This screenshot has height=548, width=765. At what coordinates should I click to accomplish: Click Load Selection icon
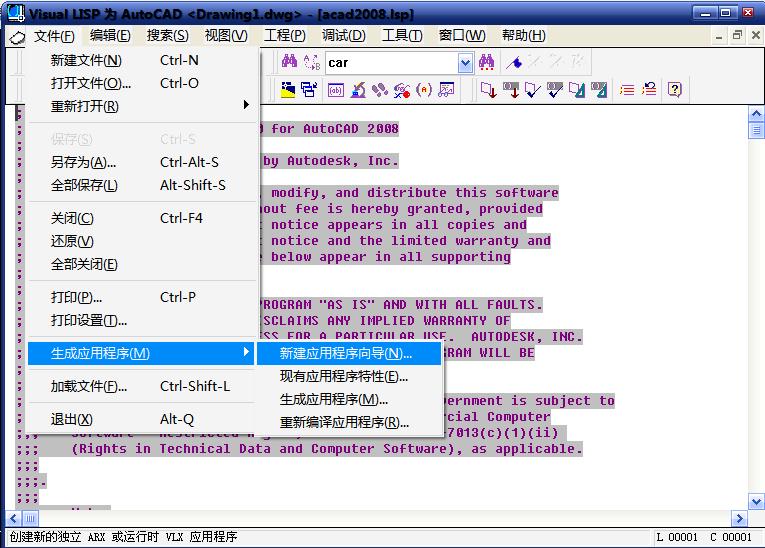[x=511, y=89]
